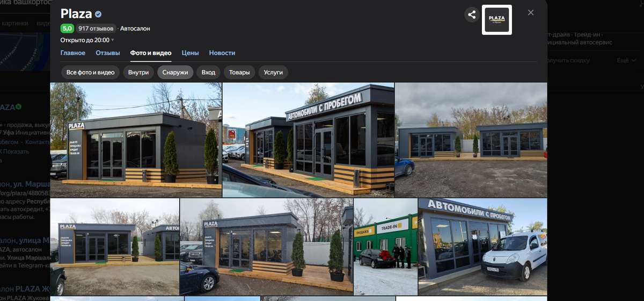Open photo of PLAZA pavilion with service list sign
The image size is (644, 301).
(136, 140)
